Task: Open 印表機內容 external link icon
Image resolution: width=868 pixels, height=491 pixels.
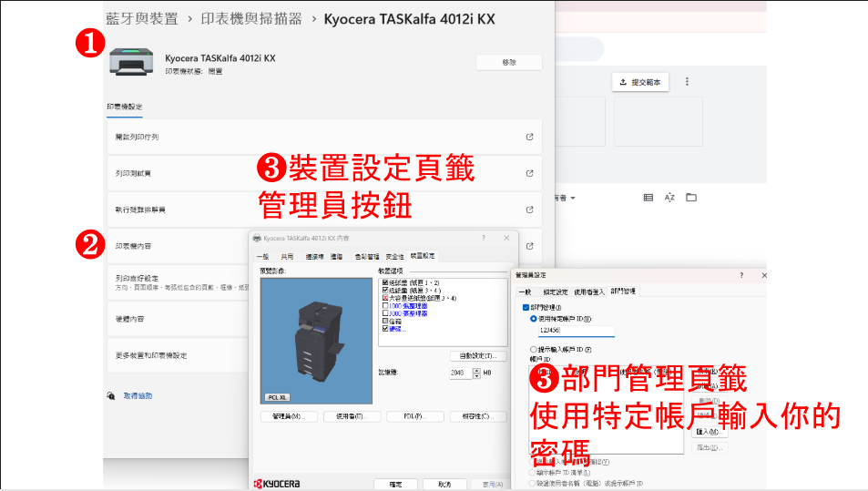Action: [529, 246]
